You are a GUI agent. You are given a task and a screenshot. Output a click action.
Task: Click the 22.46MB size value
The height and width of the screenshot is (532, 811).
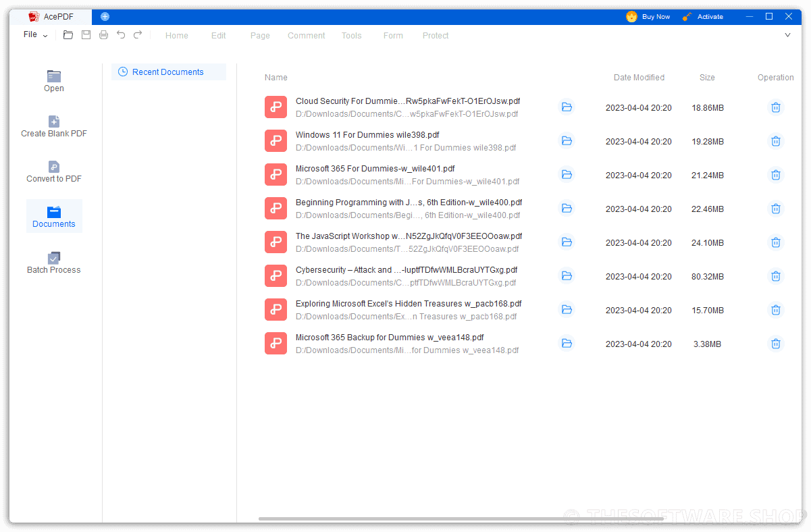pos(708,209)
